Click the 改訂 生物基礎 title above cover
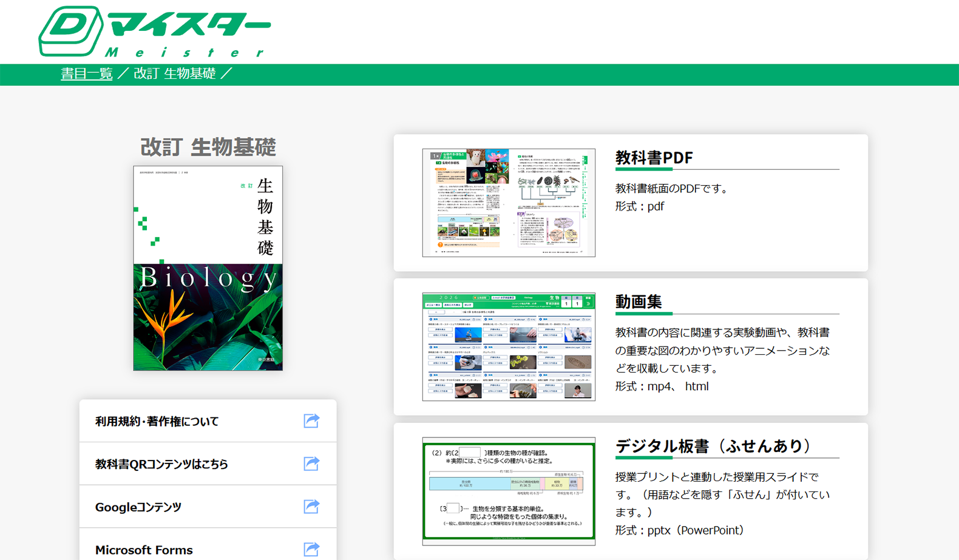 208,147
